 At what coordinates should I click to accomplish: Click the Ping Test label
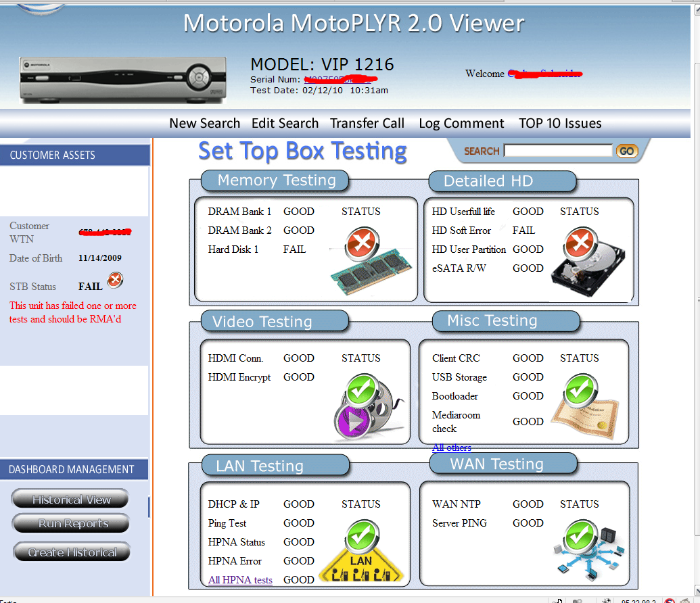pyautogui.click(x=227, y=523)
